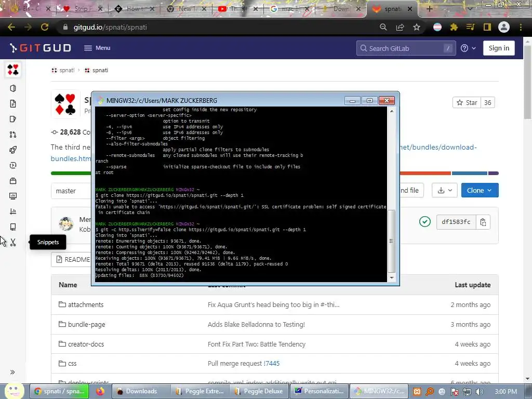Click the README button
532x399 pixels.
72,260
